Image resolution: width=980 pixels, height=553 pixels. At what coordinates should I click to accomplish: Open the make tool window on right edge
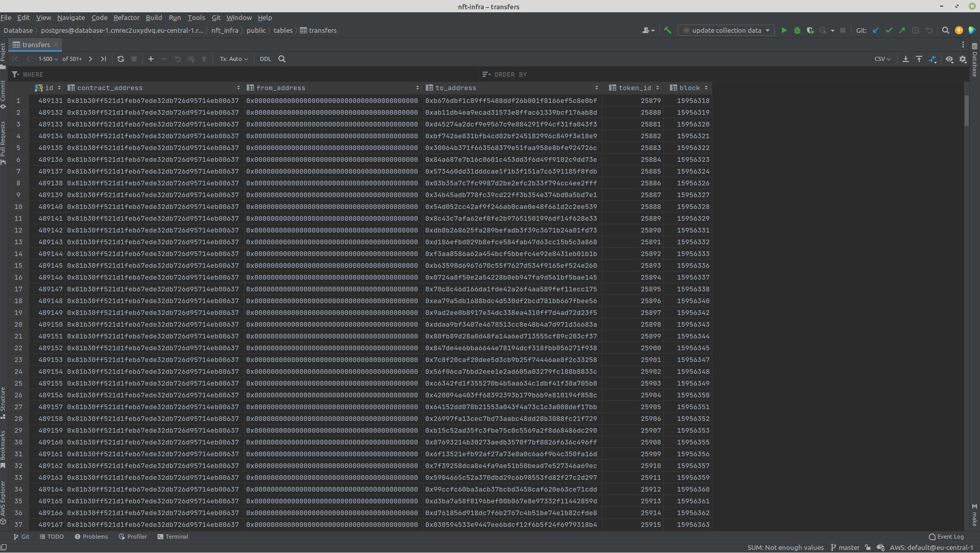click(x=974, y=515)
